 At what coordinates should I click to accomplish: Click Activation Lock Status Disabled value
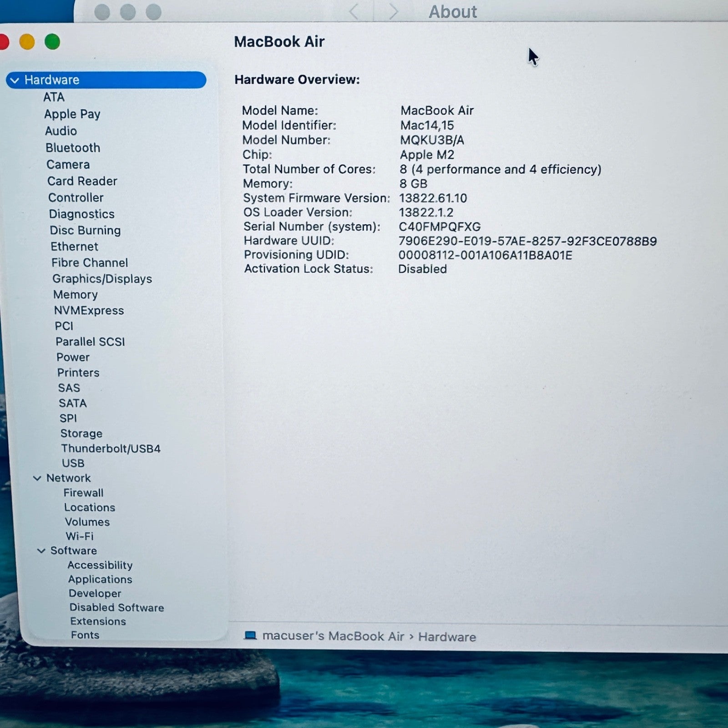[423, 269]
